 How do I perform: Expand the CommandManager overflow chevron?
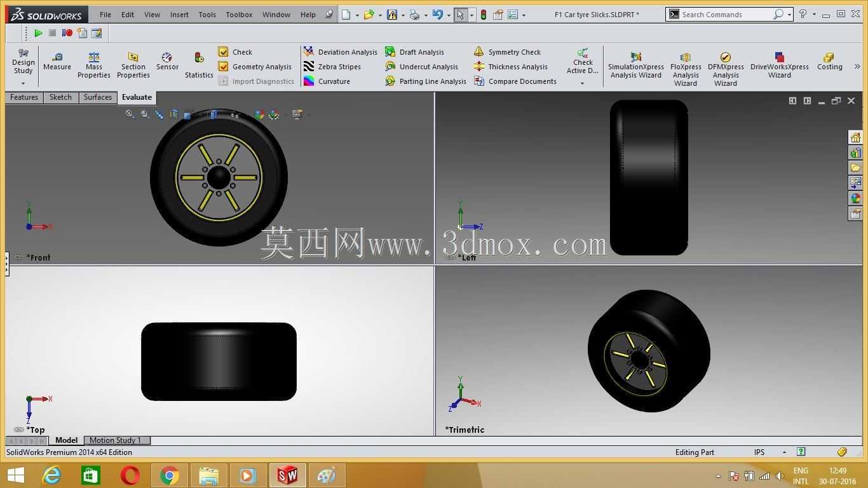(857, 66)
